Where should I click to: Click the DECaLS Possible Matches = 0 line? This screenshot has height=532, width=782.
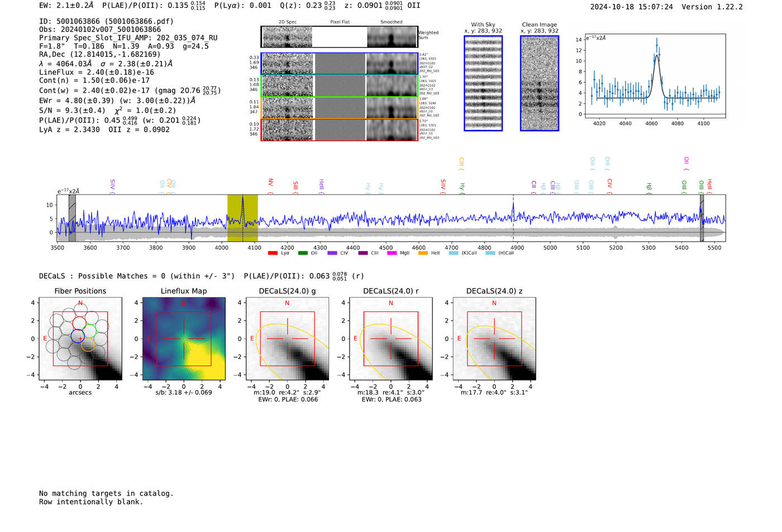click(137, 276)
